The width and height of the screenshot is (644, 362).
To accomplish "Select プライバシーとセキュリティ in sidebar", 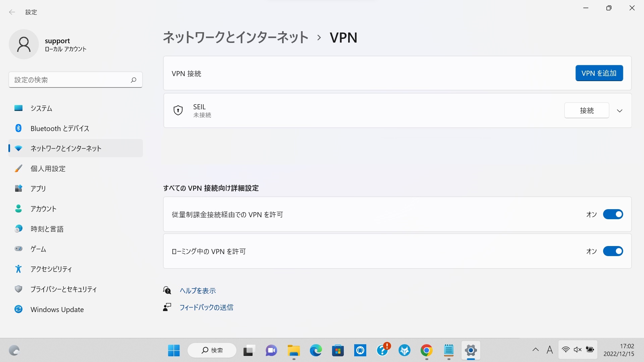I will (63, 289).
